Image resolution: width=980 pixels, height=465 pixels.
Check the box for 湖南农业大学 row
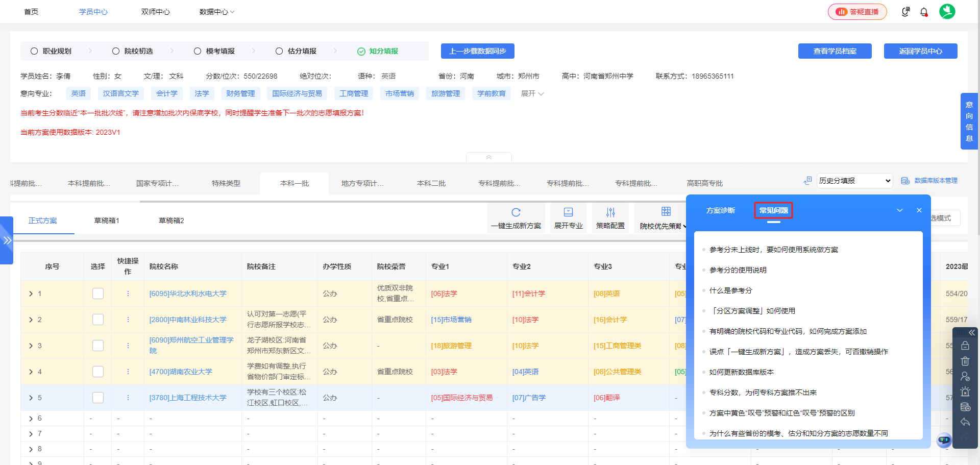98,372
